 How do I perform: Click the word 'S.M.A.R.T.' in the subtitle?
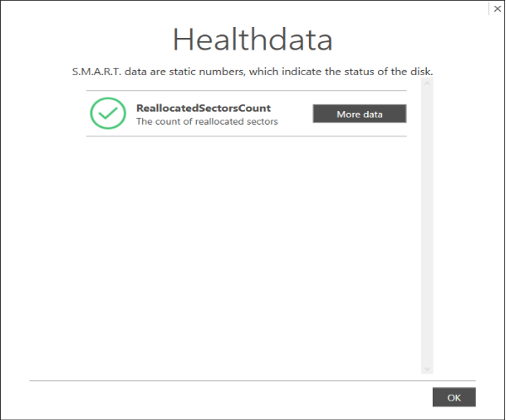tap(97, 72)
